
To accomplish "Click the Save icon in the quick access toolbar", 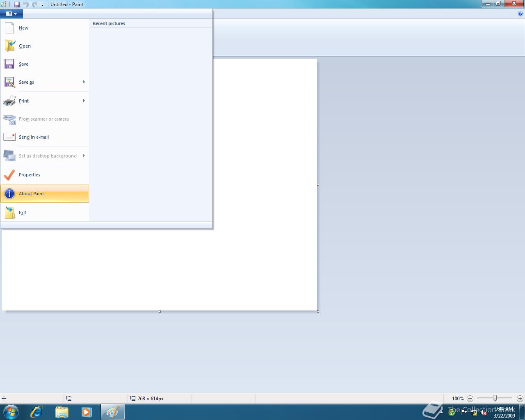I will (17, 5).
